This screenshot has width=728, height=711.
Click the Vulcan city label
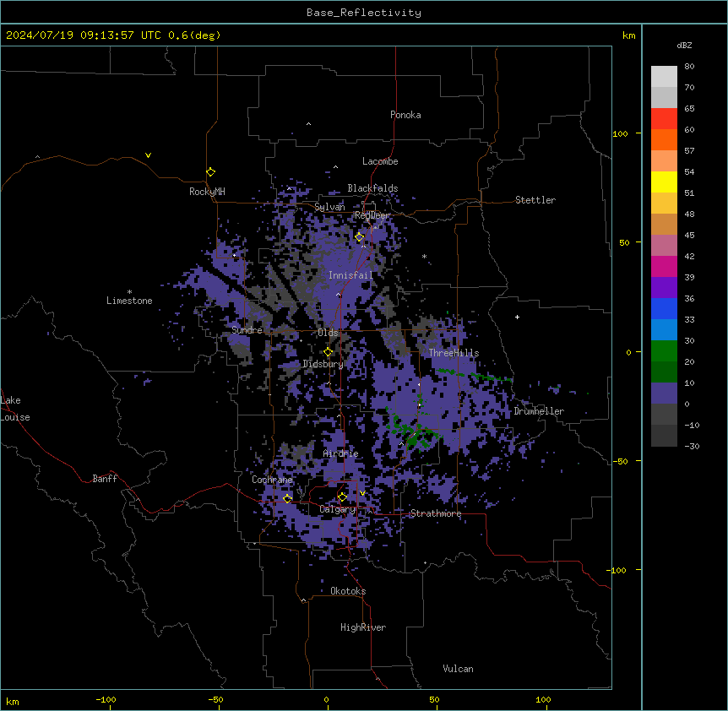458,669
